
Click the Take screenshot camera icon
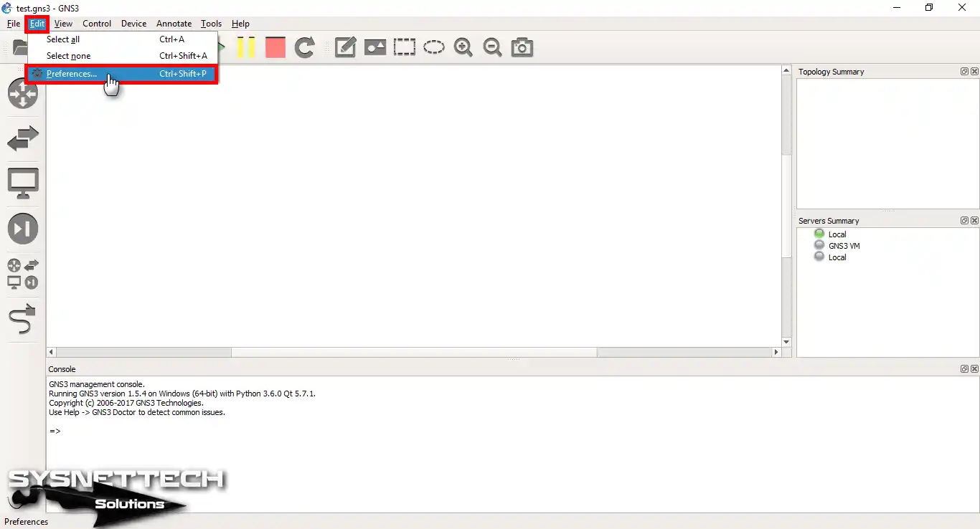pyautogui.click(x=522, y=47)
